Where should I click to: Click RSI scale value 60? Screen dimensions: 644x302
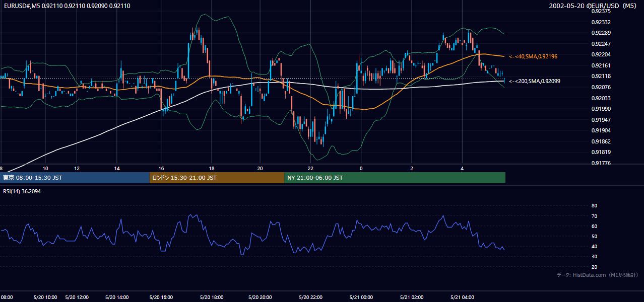coord(594,226)
